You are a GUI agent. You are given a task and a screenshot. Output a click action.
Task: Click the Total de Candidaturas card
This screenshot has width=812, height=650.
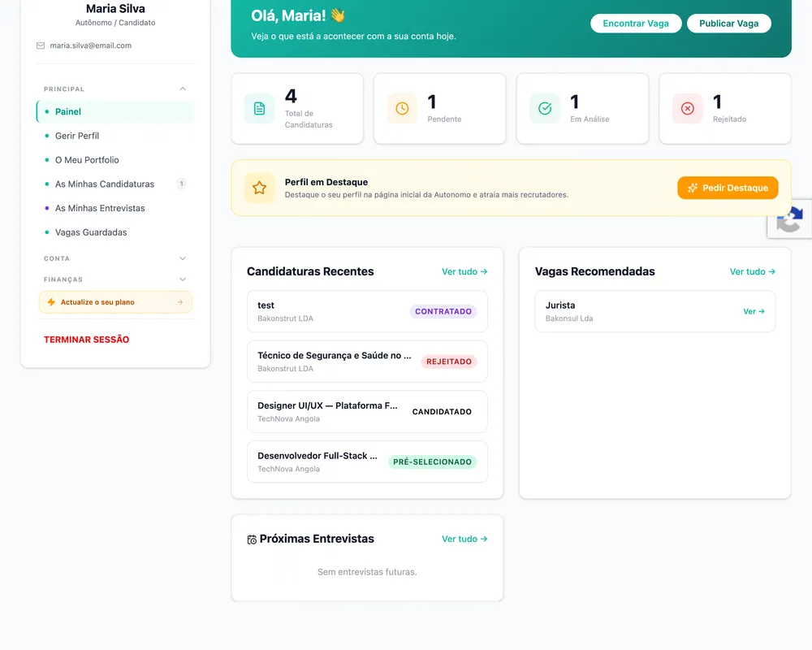pyautogui.click(x=297, y=108)
